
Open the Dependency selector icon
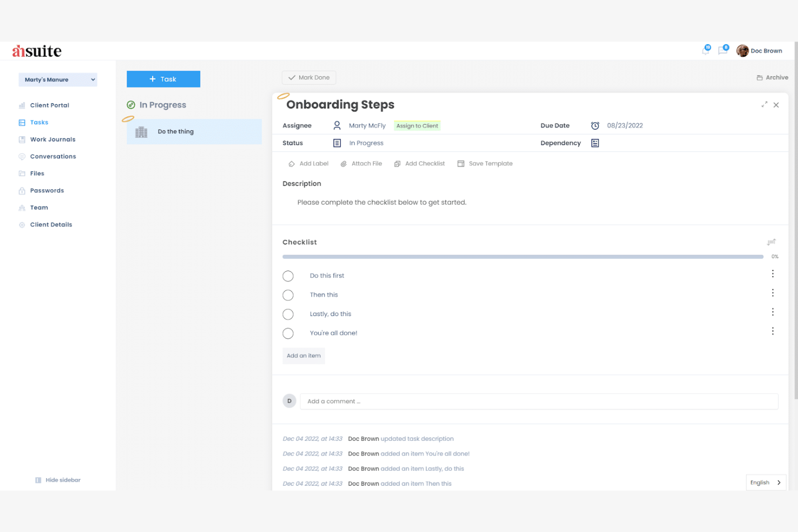pos(595,143)
